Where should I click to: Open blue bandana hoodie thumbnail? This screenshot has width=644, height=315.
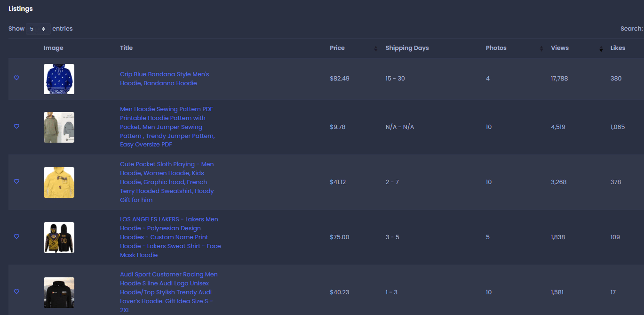tap(59, 79)
